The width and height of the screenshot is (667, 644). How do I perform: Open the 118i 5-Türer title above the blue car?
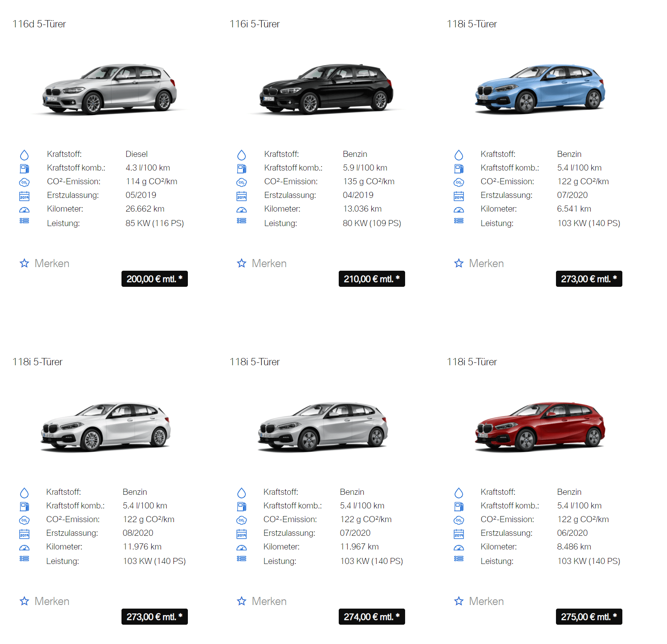pyautogui.click(x=472, y=24)
